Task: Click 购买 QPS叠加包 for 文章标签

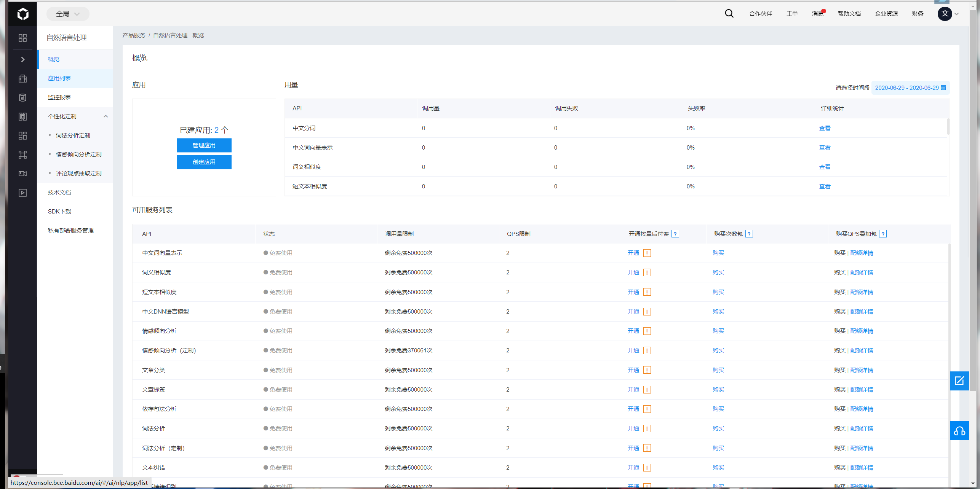Action: [x=839, y=390]
